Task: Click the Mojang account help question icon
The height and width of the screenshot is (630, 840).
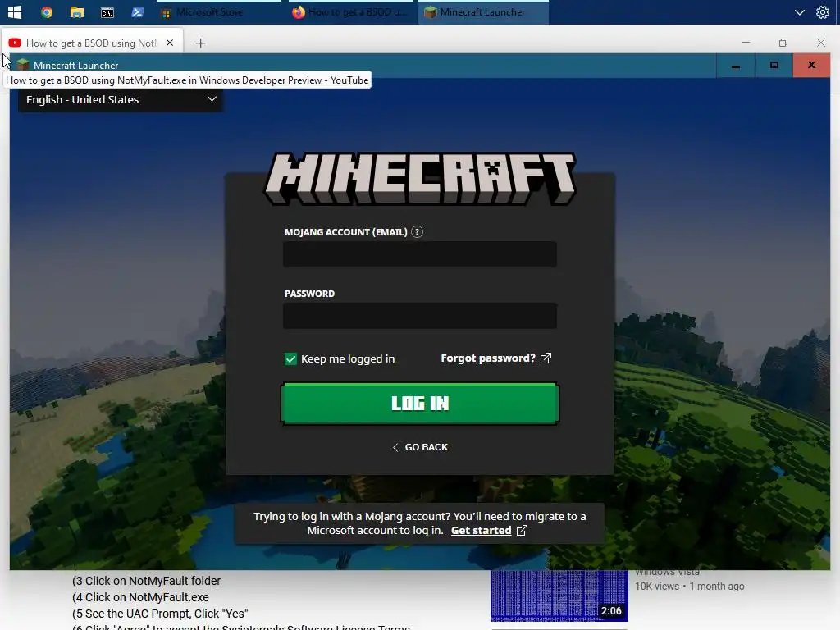Action: click(x=417, y=232)
